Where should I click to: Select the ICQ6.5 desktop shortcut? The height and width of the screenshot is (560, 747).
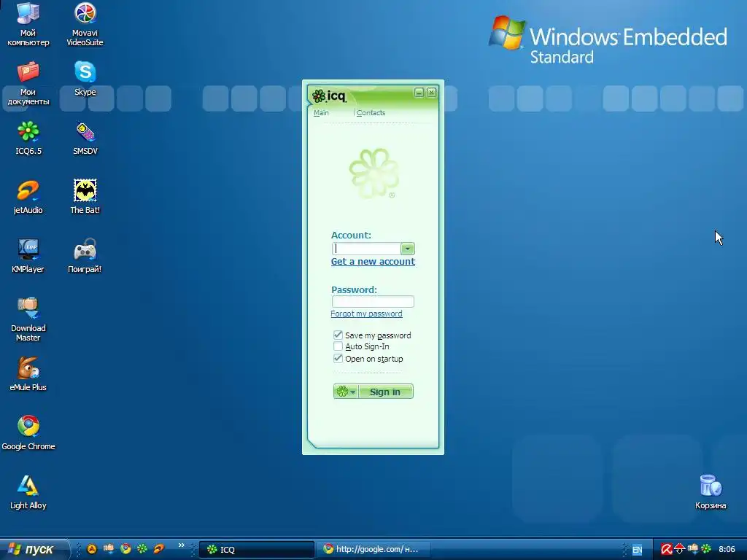pos(28,138)
